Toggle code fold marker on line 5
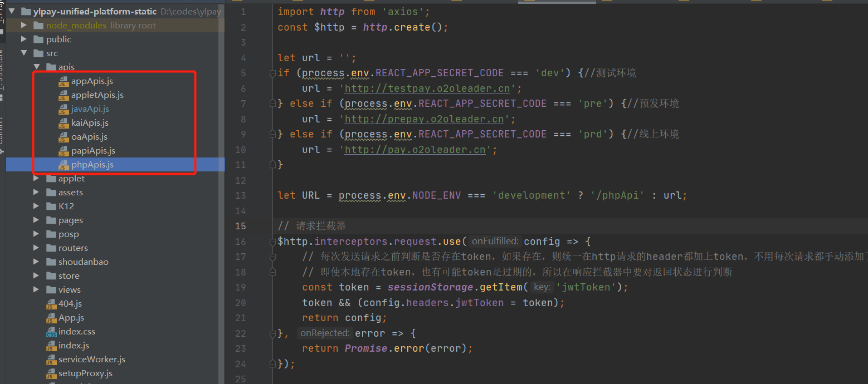The height and width of the screenshot is (384, 868). point(273,73)
